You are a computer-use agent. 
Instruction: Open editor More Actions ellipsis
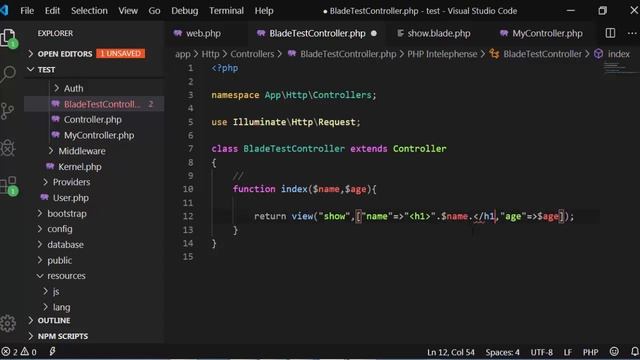[x=632, y=33]
